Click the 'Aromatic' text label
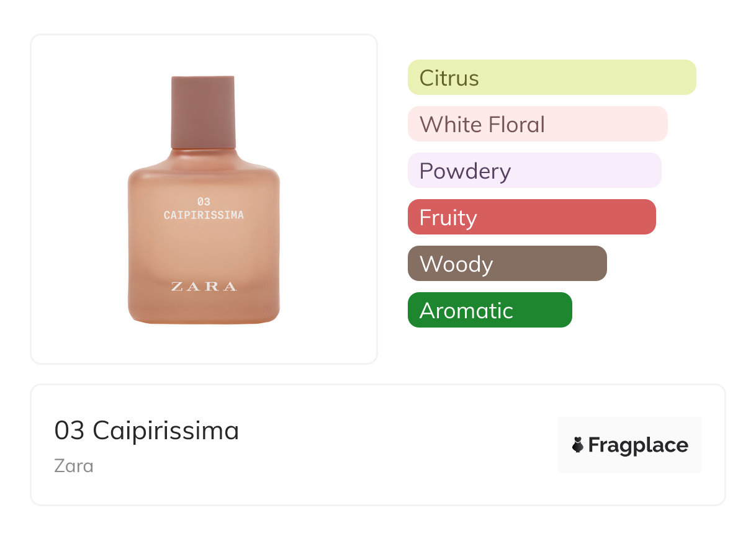The image size is (756, 536). tap(466, 311)
